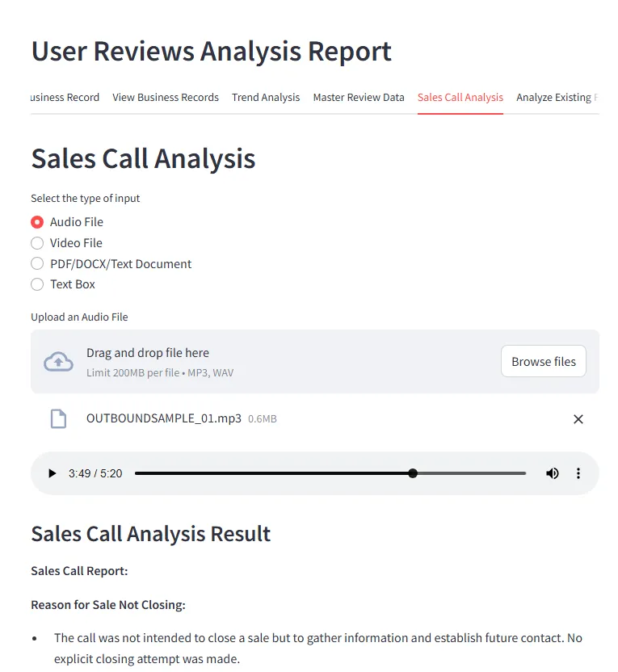Image resolution: width=618 pixels, height=672 pixels.
Task: Pick the Text Box input option
Action: (x=37, y=284)
